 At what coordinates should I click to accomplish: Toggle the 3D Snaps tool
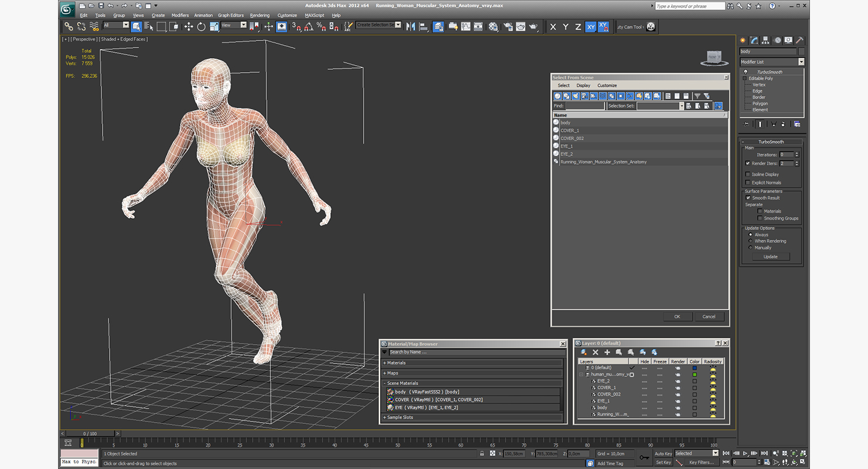[x=296, y=26]
